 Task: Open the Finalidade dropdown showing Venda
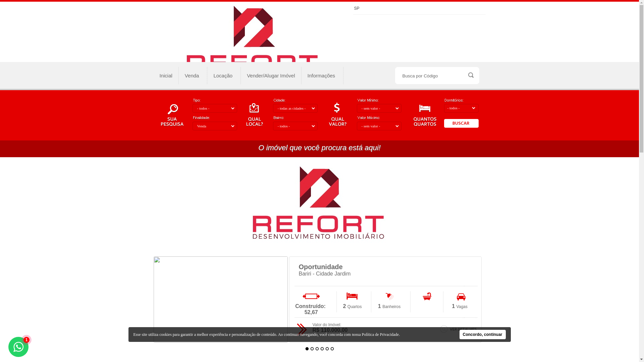215,126
